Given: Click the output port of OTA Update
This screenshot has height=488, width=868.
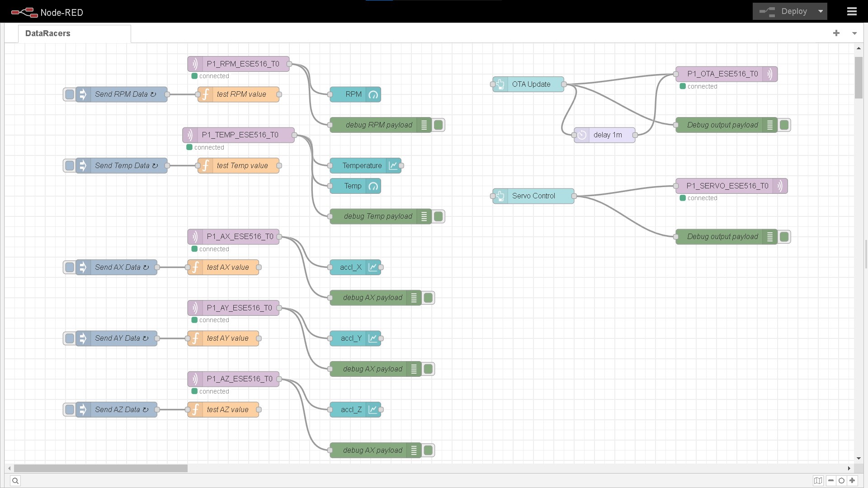Looking at the screenshot, I should 564,84.
